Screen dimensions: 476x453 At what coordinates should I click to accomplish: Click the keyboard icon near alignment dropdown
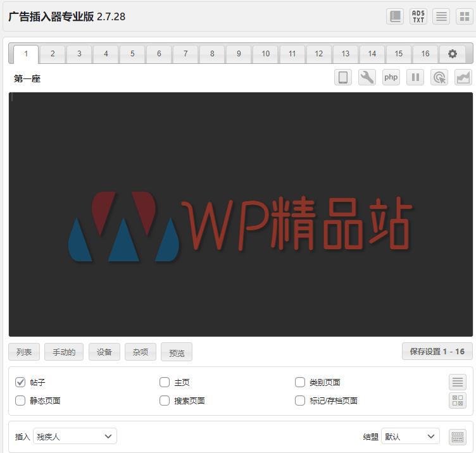[x=458, y=437]
